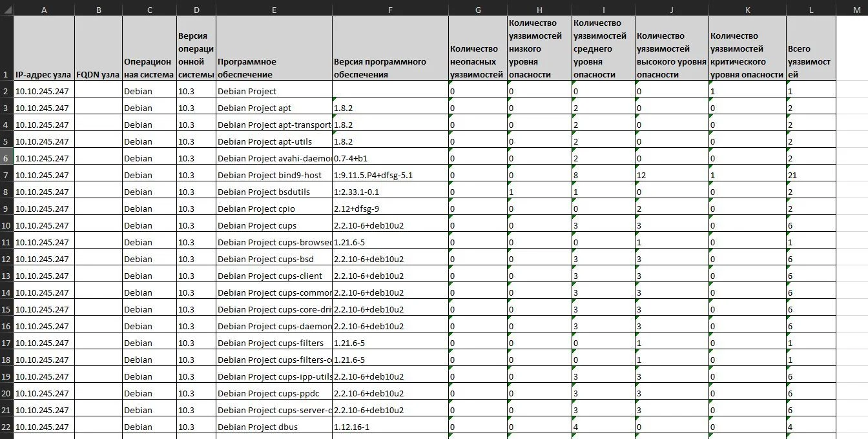The height and width of the screenshot is (439, 868).
Task: Select the "Всего уязвимостей" header cell
Action: coord(811,48)
